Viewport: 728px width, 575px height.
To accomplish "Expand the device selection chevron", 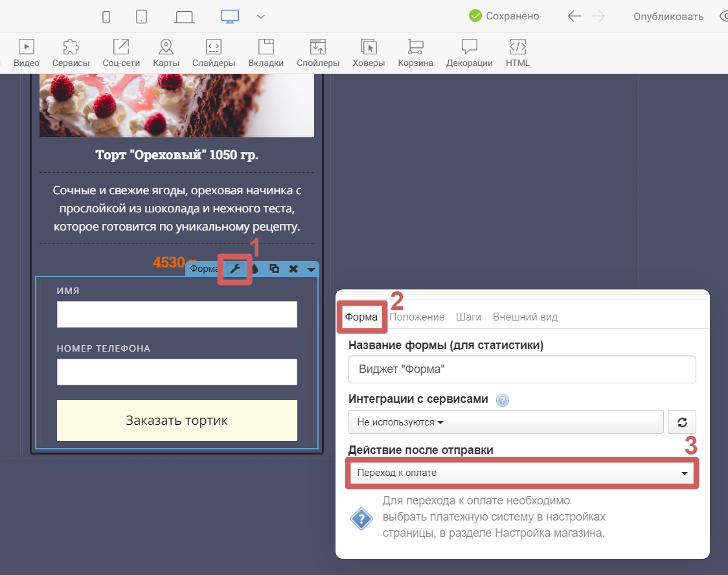I will [261, 17].
